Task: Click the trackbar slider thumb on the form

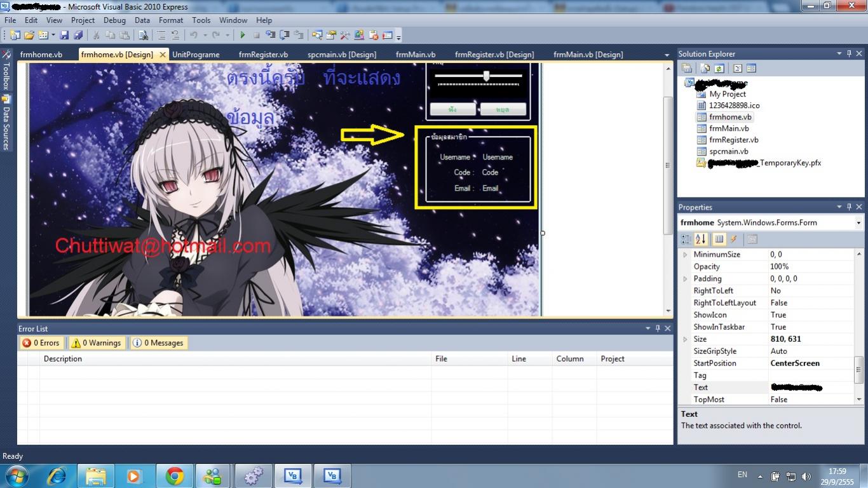Action: [x=487, y=76]
